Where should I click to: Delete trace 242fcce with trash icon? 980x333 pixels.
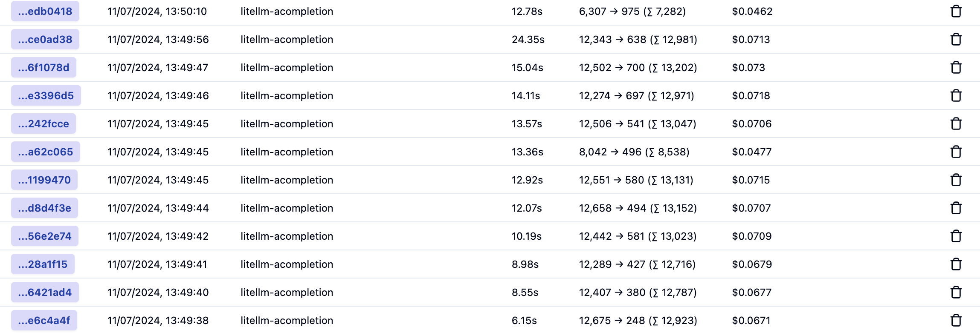point(956,124)
